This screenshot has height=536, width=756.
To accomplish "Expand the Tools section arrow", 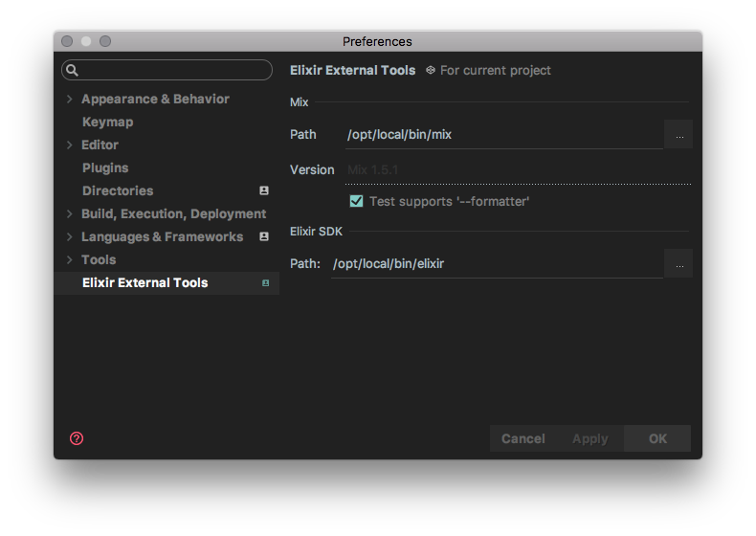I will point(69,259).
